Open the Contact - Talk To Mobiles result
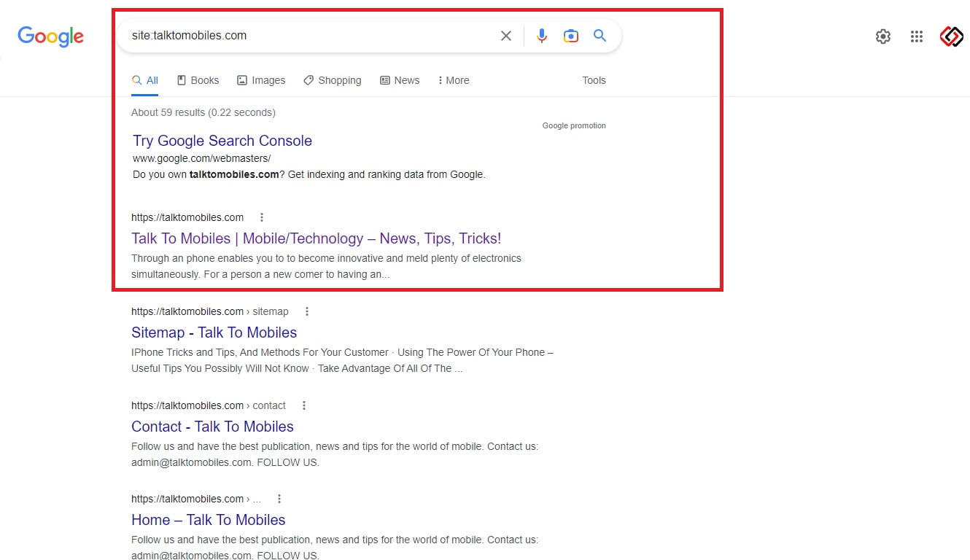 click(x=213, y=427)
